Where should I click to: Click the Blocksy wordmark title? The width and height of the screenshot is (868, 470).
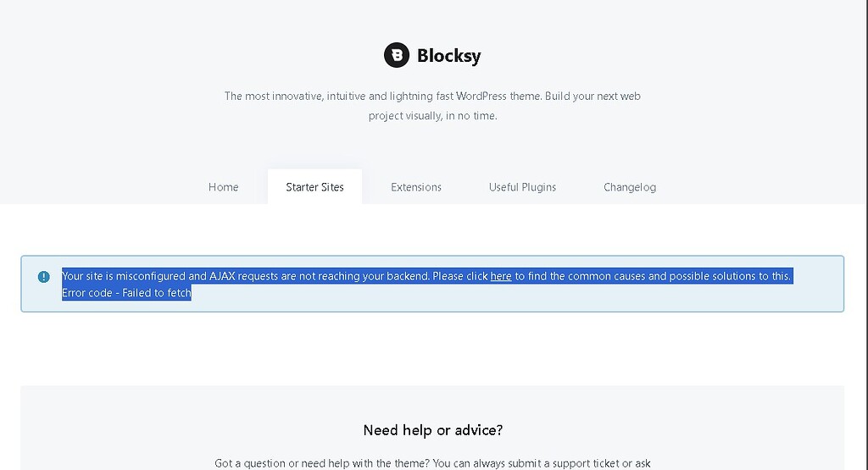[x=449, y=55]
